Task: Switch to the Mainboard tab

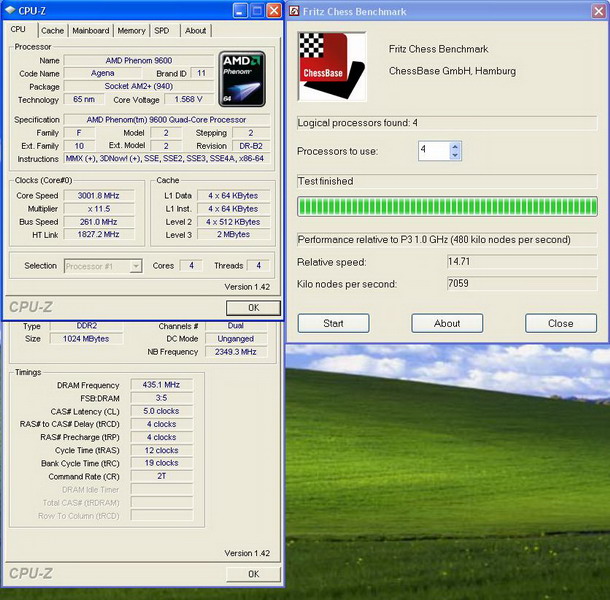Action: click(x=91, y=31)
